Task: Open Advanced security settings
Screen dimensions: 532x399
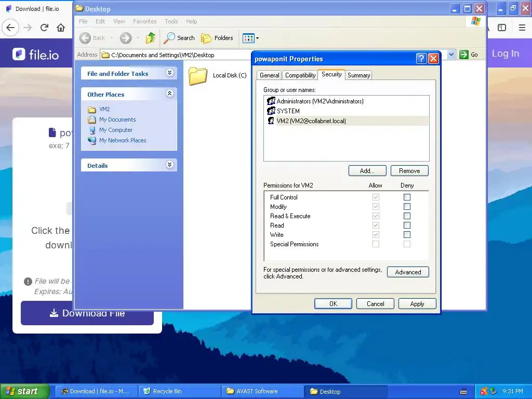Action: [x=408, y=272]
